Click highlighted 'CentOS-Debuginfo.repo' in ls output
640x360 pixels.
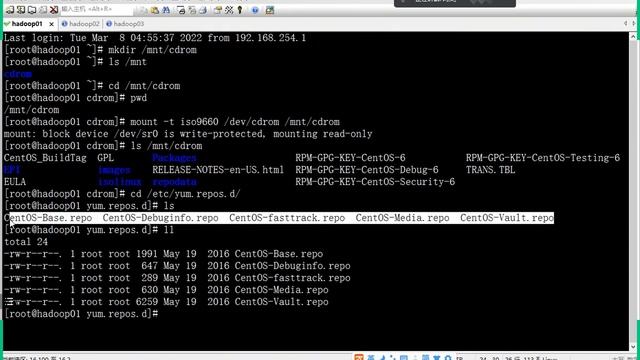point(160,218)
